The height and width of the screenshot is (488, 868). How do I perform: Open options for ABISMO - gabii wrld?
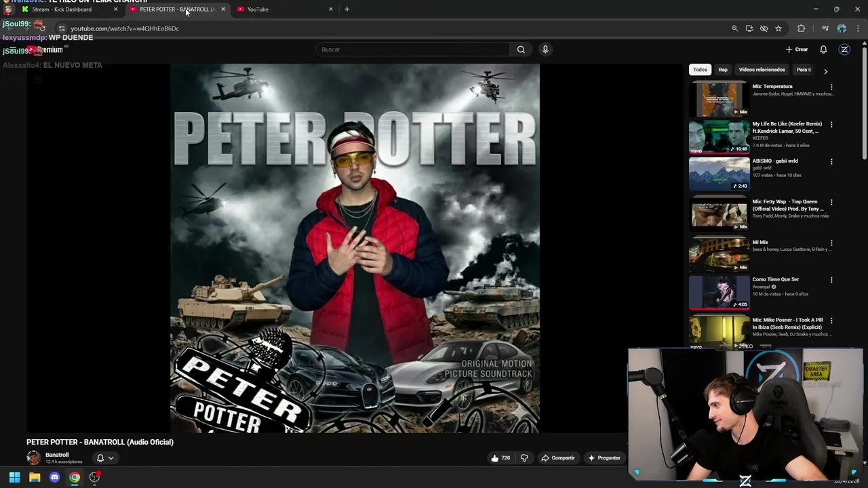(x=831, y=162)
